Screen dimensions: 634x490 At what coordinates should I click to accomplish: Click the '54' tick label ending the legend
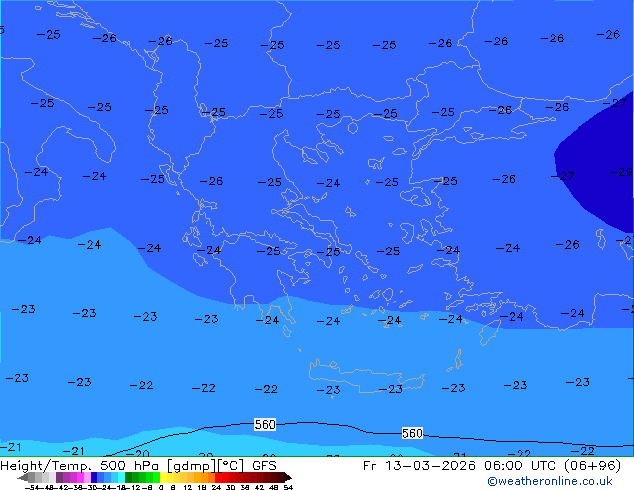(x=288, y=487)
